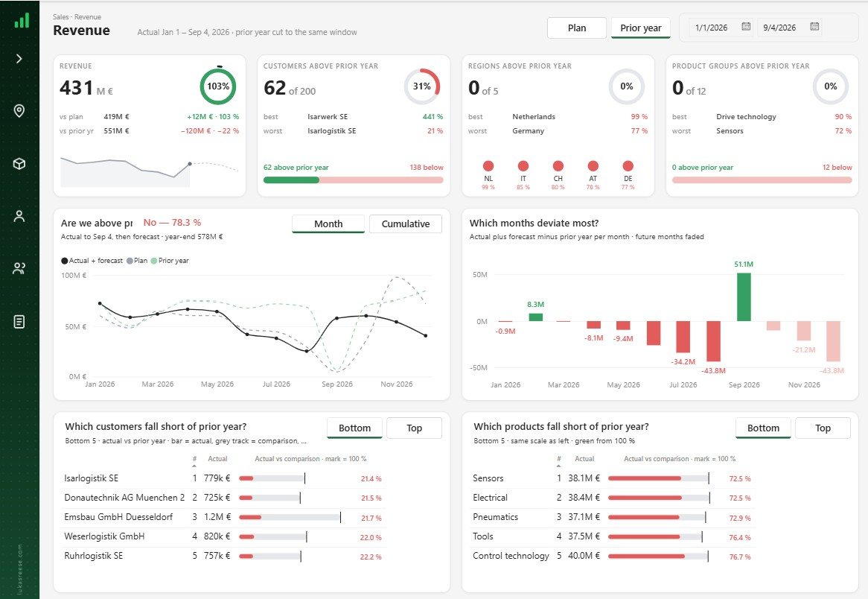Select Donautechnik AG Muenchen 2 row

coord(224,498)
